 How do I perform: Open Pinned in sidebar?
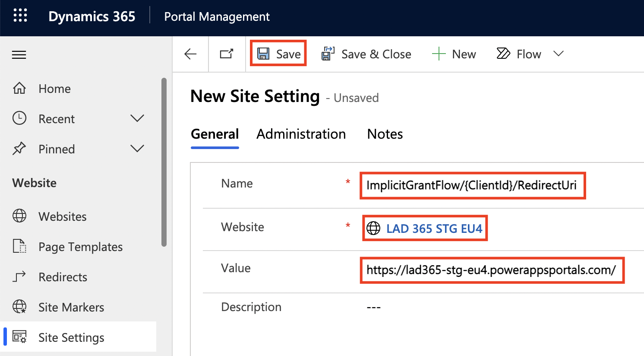click(x=57, y=149)
